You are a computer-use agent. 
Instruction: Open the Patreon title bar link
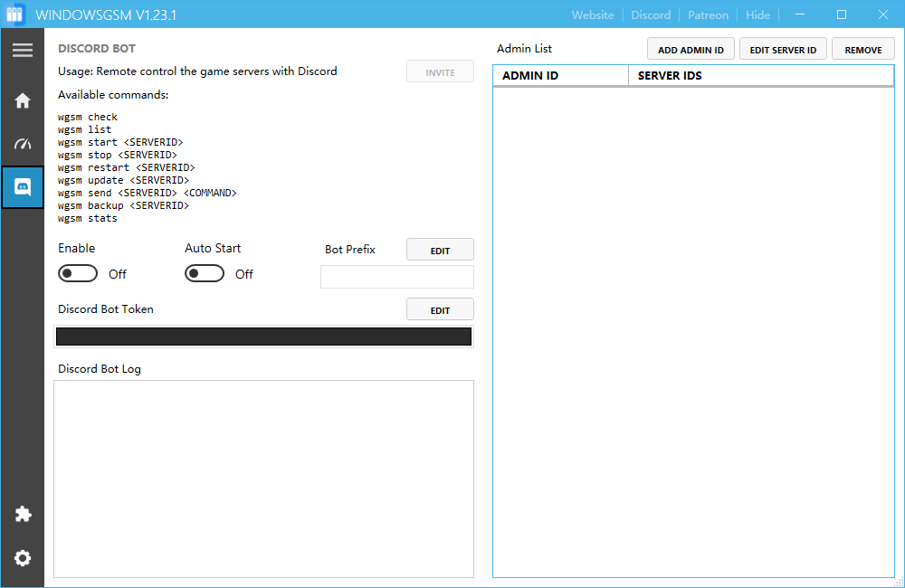click(x=707, y=14)
